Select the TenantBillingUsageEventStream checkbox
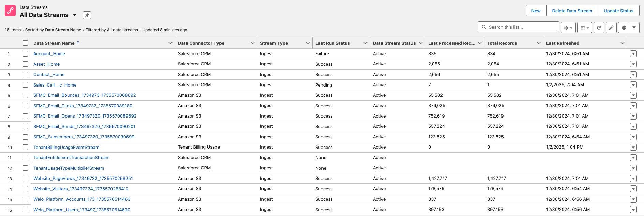 pos(25,147)
